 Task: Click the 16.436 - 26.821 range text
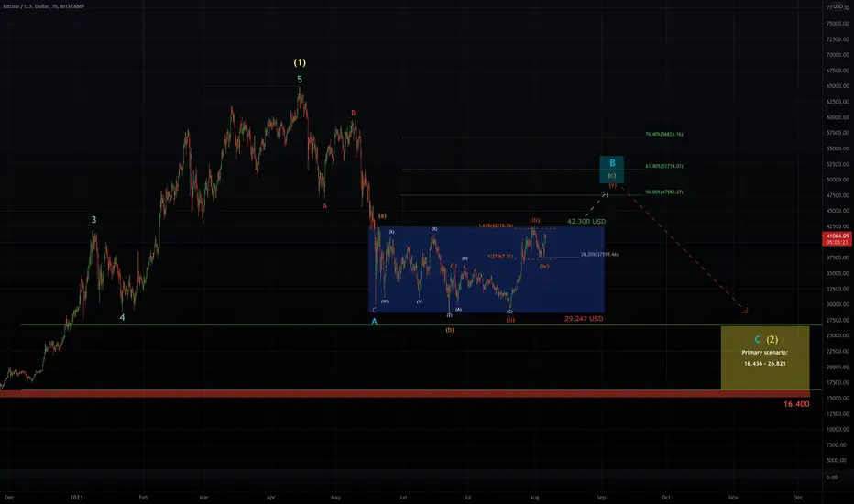765,364
